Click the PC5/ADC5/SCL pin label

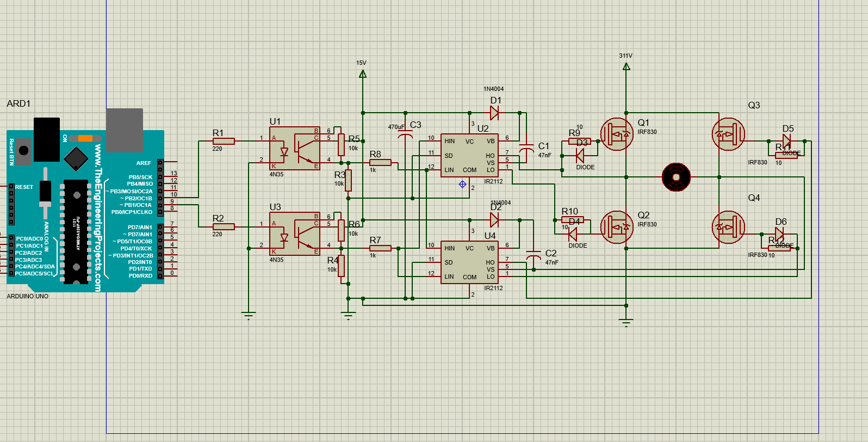35,273
